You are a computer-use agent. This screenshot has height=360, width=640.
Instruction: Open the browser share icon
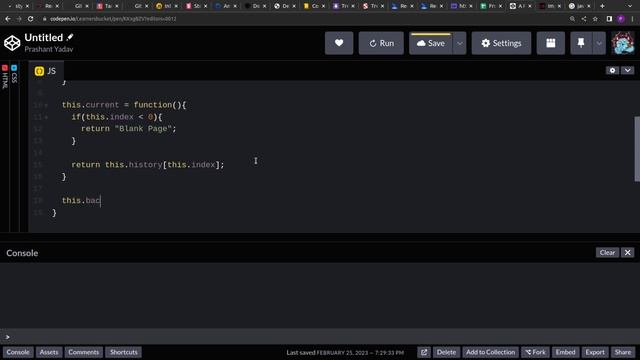tap(584, 19)
